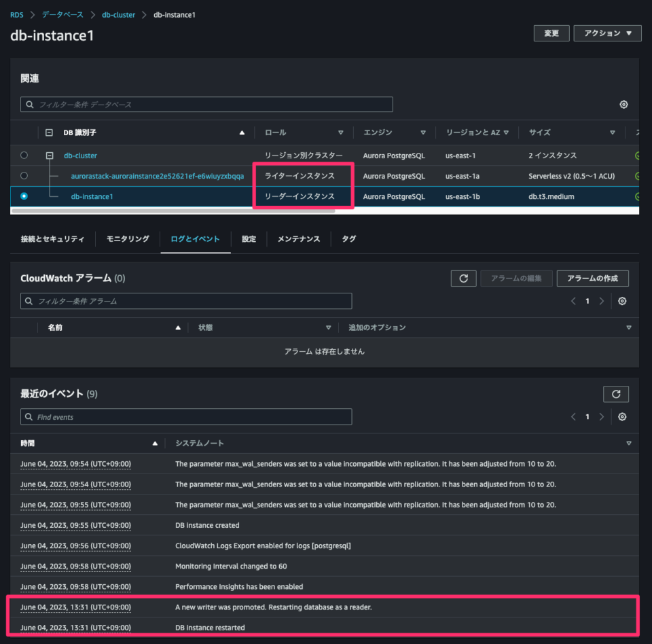Open preferences gear for CloudWatch alarms table
The width and height of the screenshot is (652, 644).
coord(622,300)
